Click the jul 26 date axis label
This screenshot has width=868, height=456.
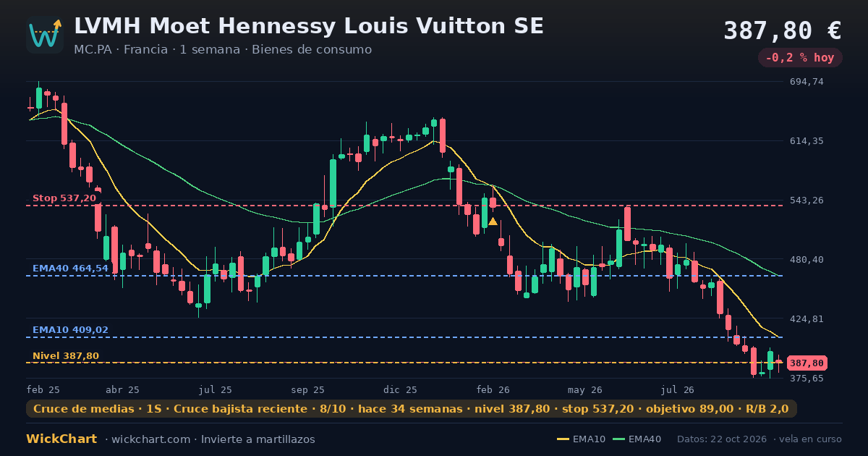[x=678, y=389]
